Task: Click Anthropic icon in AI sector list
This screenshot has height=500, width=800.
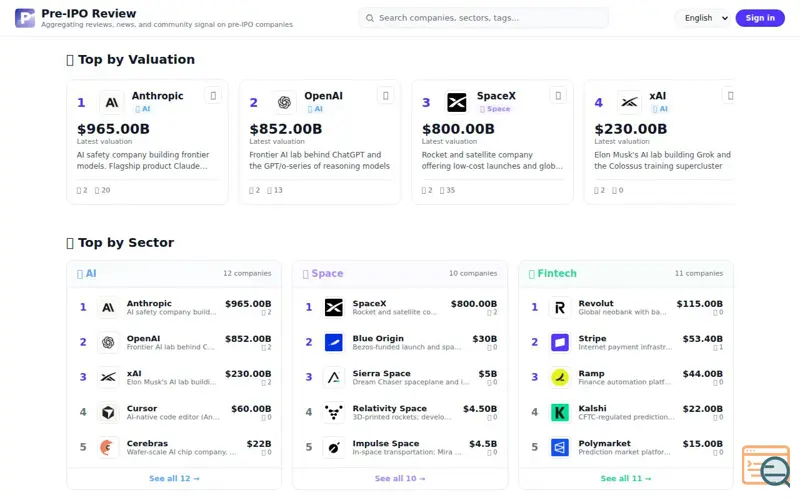Action: (108, 307)
